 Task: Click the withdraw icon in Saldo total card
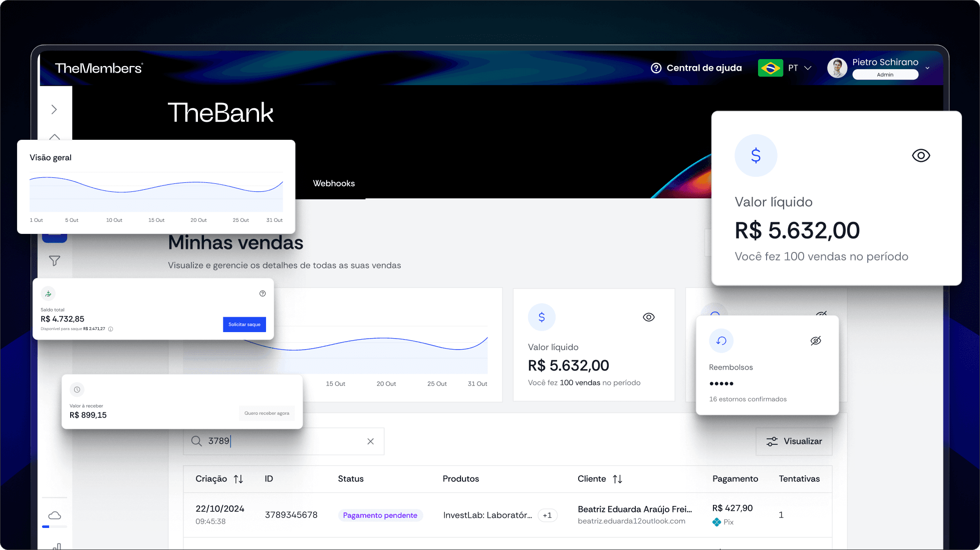(48, 294)
